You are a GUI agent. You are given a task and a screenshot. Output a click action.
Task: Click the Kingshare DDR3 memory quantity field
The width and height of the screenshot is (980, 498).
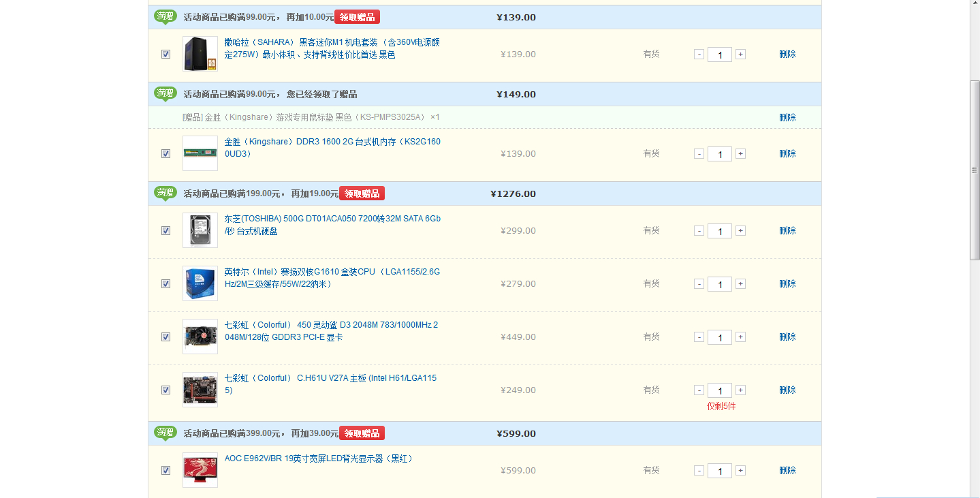(x=720, y=154)
